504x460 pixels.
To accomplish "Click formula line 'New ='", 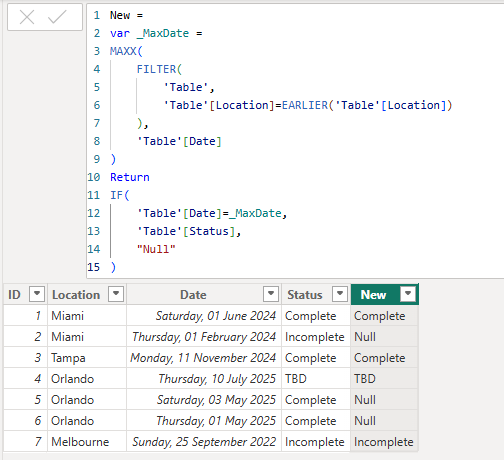I will [x=126, y=15].
